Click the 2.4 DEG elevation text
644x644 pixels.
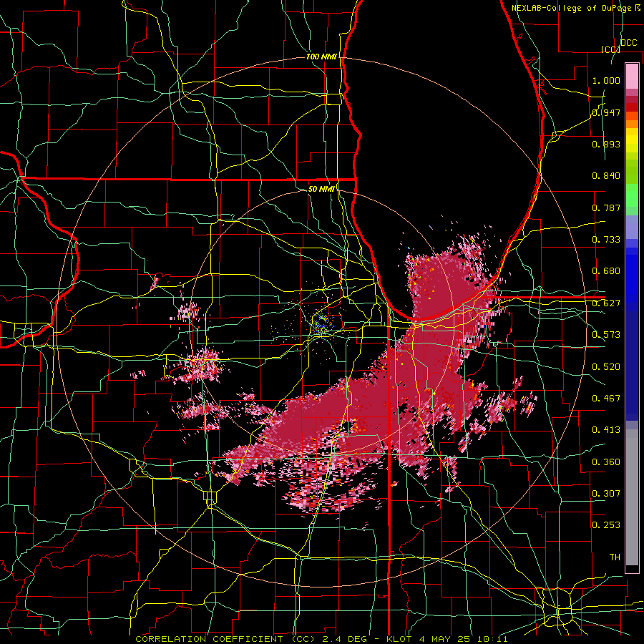point(346,639)
